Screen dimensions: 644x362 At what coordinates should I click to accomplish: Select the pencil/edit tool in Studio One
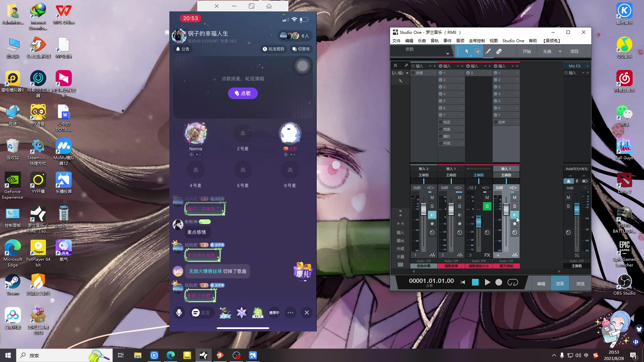[488, 52]
